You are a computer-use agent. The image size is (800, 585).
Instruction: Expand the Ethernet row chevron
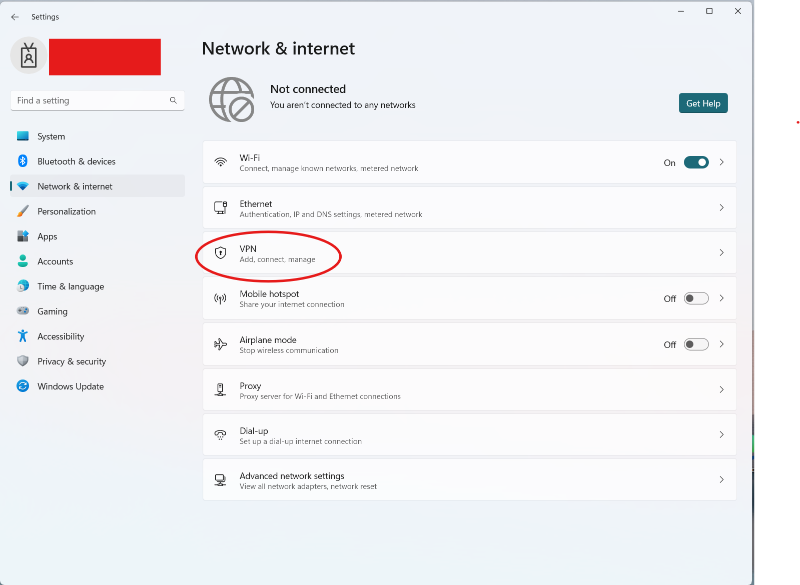click(x=721, y=208)
